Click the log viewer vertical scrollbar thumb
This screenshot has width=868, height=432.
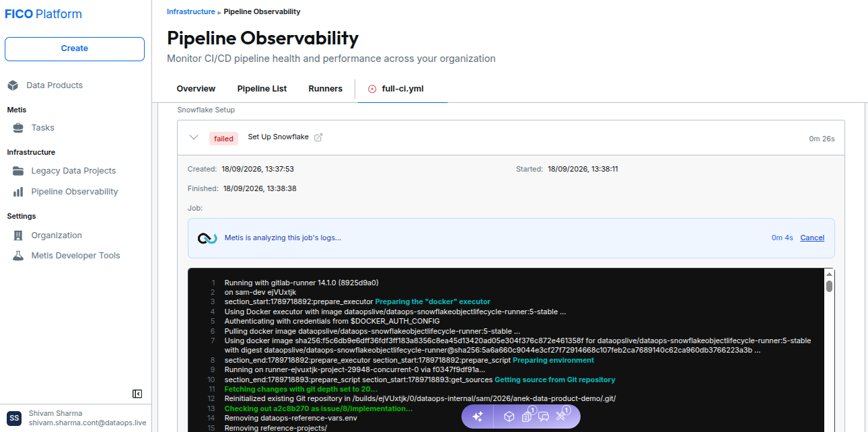coord(830,286)
